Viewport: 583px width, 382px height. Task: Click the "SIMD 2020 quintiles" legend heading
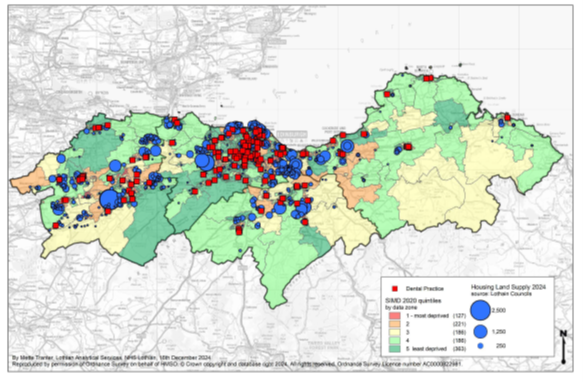coord(413,301)
